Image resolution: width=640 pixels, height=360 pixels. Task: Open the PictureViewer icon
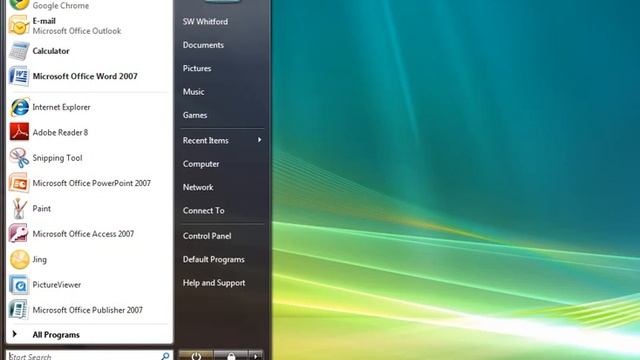pyautogui.click(x=19, y=285)
